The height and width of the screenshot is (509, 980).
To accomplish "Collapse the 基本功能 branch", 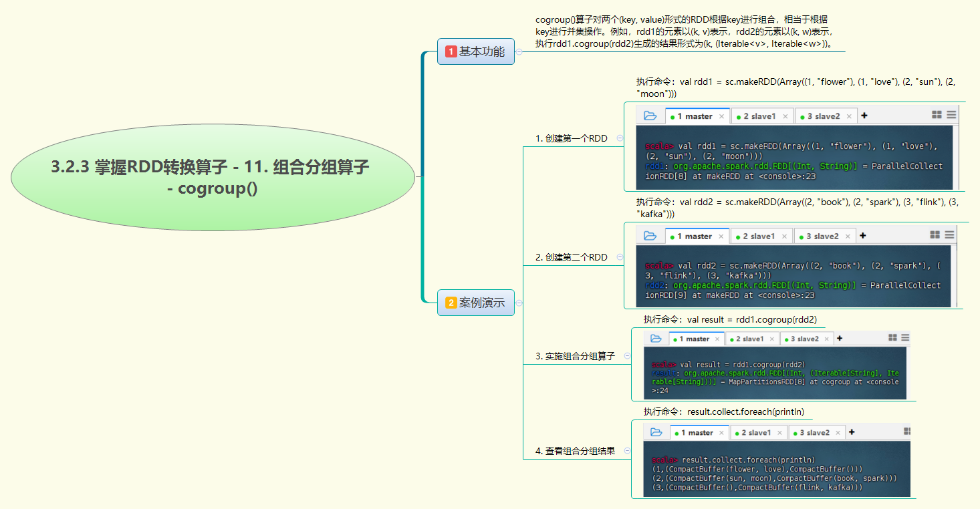I will [519, 51].
